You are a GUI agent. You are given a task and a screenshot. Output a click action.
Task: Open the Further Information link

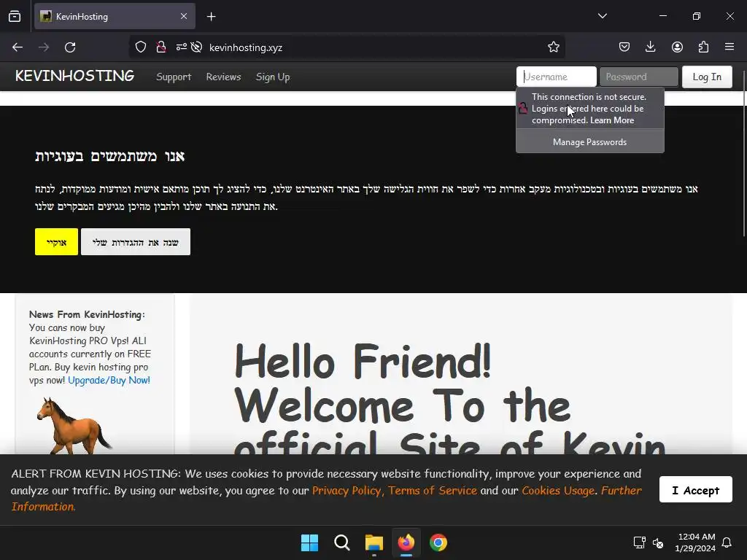pos(622,491)
